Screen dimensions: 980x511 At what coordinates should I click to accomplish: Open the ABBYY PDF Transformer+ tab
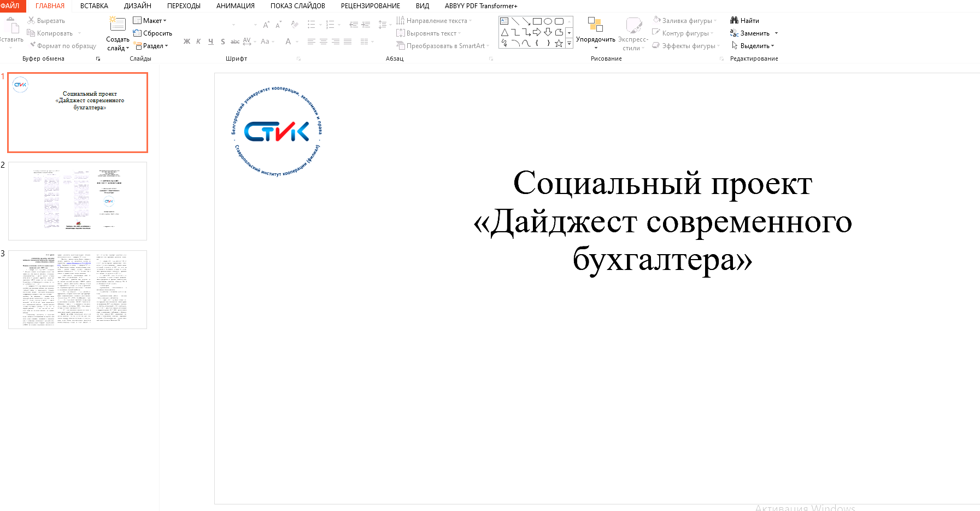[x=481, y=6]
